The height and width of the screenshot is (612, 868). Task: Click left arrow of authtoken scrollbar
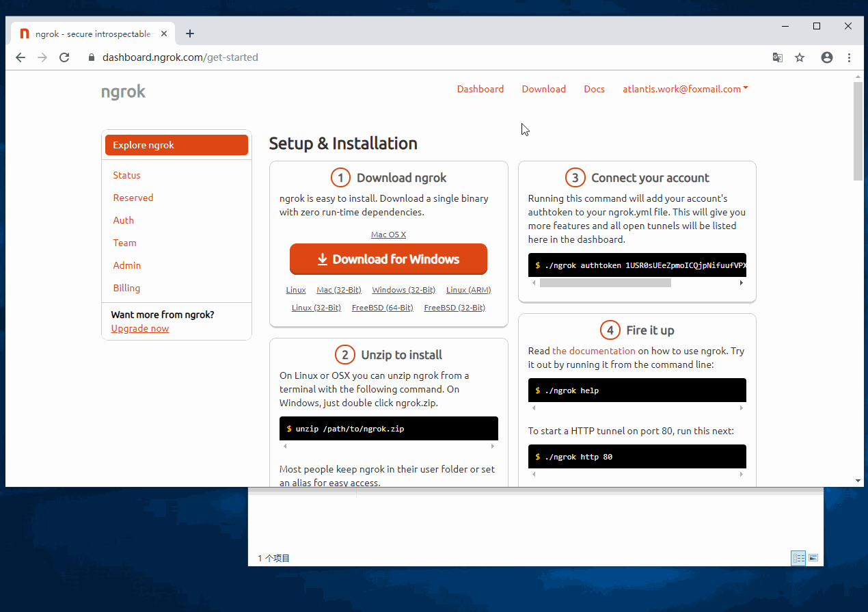click(534, 282)
